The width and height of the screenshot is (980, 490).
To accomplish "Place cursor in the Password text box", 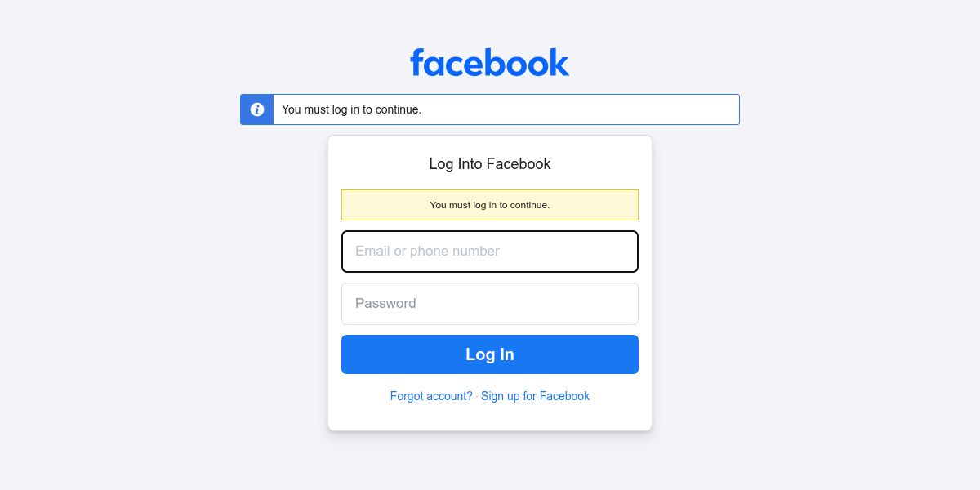I will (x=490, y=304).
